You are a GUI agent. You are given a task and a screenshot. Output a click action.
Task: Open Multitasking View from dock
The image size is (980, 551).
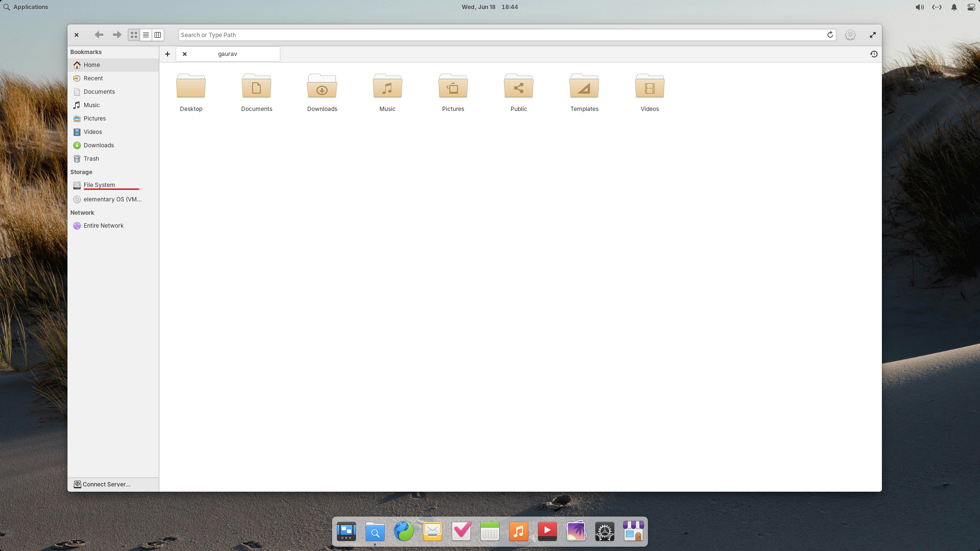tap(346, 531)
